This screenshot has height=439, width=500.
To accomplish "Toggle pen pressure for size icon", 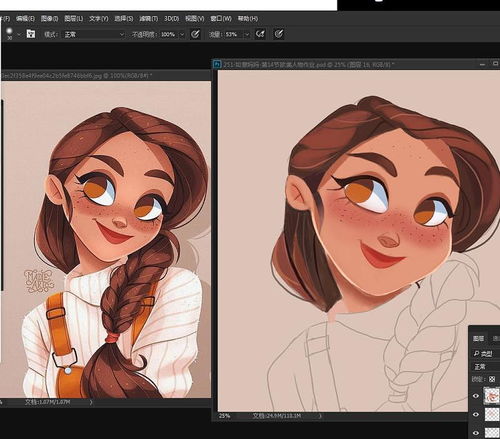I will [x=279, y=34].
